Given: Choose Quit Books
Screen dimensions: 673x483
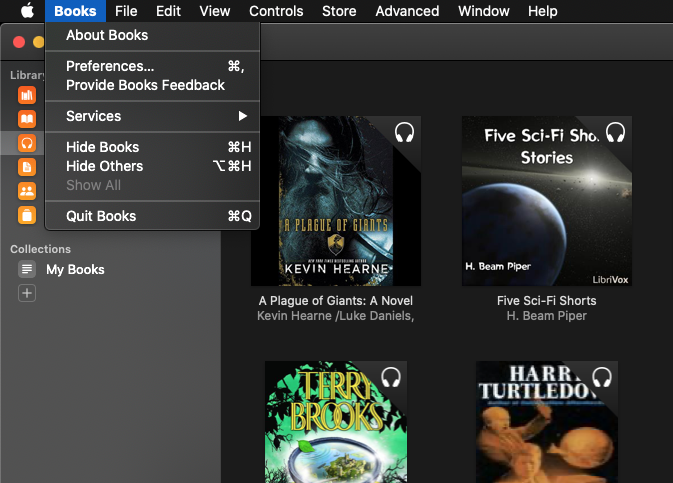Looking at the screenshot, I should point(152,216).
